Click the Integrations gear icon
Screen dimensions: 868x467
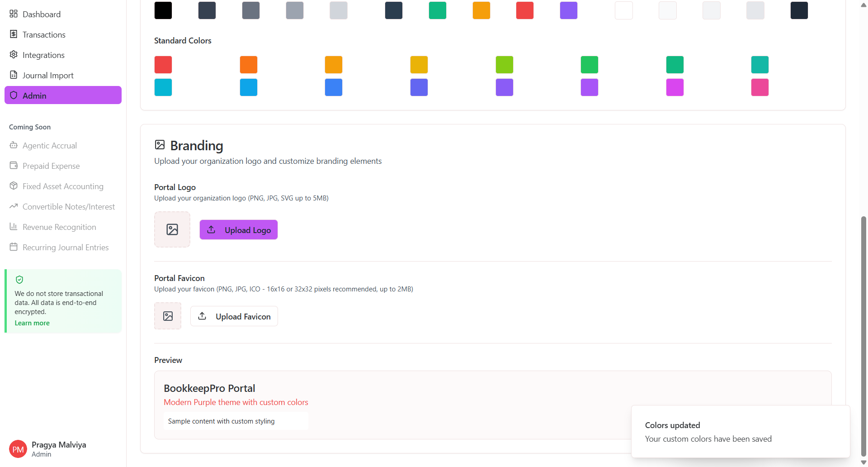(14, 55)
